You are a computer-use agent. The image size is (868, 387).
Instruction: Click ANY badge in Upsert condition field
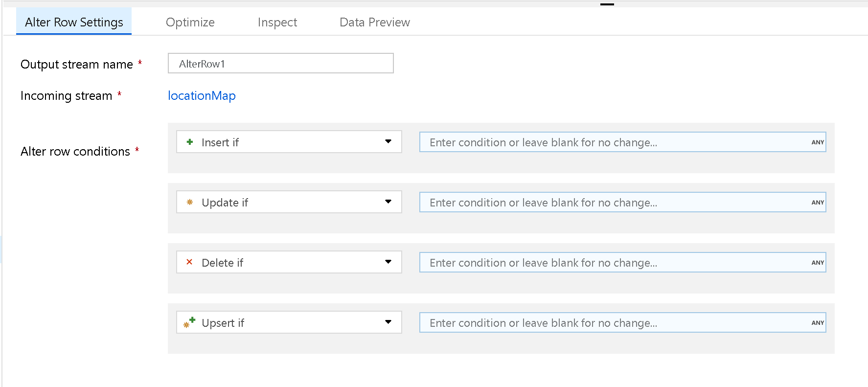pyautogui.click(x=817, y=323)
